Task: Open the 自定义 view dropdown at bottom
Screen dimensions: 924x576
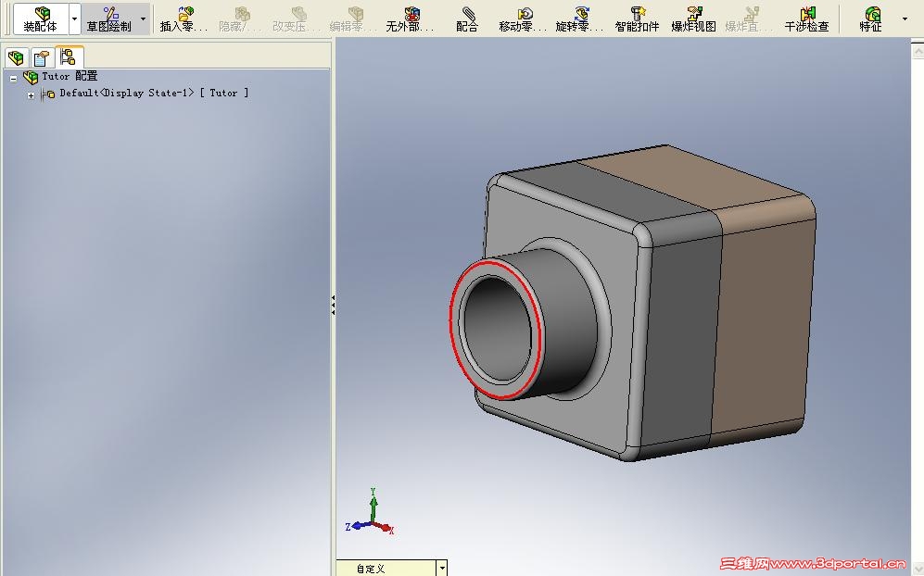Action: point(442,568)
